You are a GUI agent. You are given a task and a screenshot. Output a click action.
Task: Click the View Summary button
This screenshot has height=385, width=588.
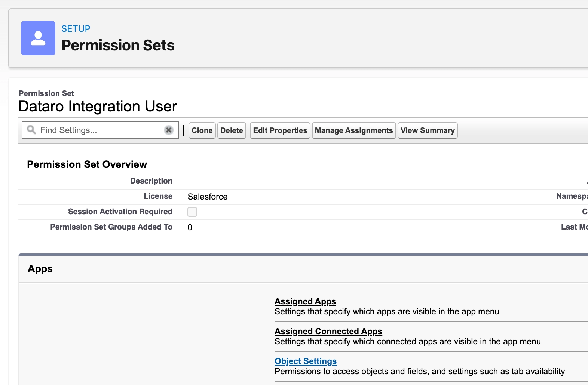point(428,130)
